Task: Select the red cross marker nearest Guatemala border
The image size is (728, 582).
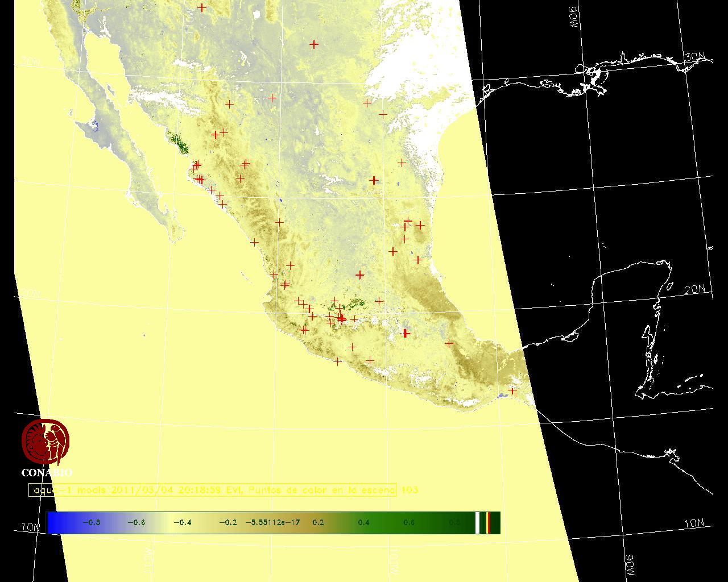Action: click(x=512, y=390)
